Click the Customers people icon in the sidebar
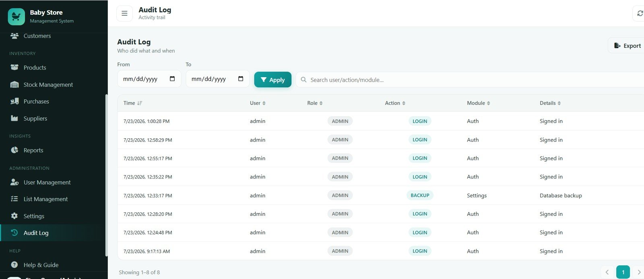The image size is (644, 279). click(14, 36)
